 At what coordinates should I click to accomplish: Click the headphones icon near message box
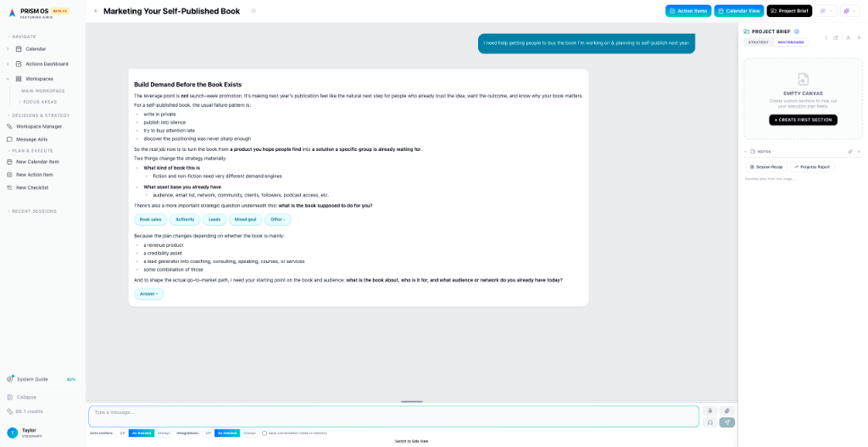pyautogui.click(x=709, y=422)
